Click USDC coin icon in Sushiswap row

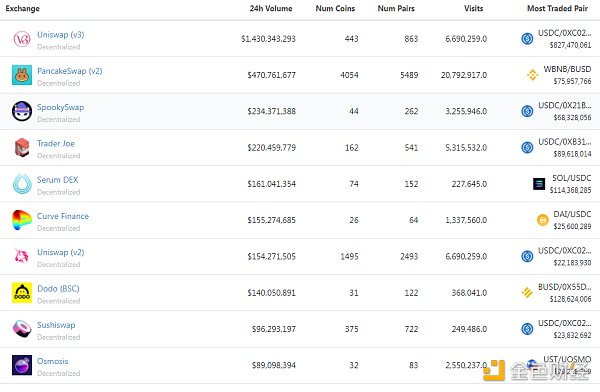tap(527, 329)
